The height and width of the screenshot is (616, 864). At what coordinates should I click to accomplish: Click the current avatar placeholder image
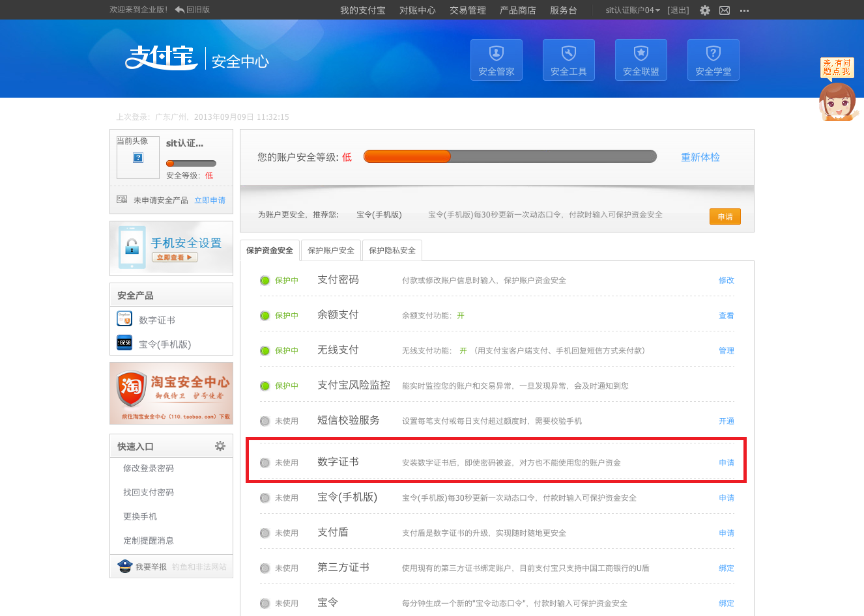tap(138, 158)
